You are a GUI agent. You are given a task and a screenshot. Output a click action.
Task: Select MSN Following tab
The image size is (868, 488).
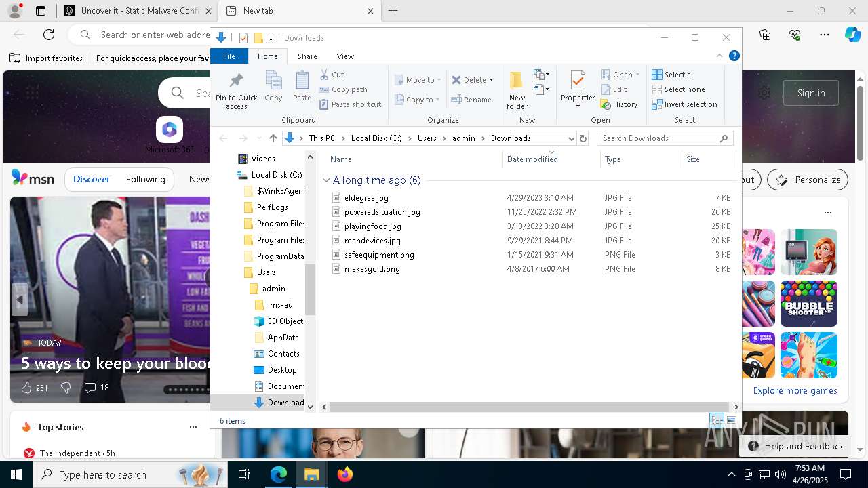click(x=145, y=180)
